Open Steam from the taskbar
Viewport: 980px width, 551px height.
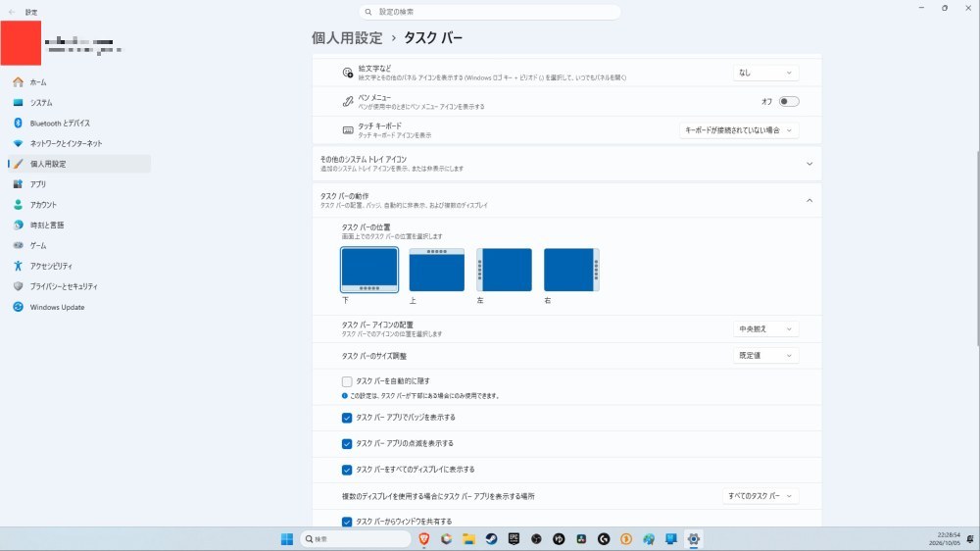(491, 539)
